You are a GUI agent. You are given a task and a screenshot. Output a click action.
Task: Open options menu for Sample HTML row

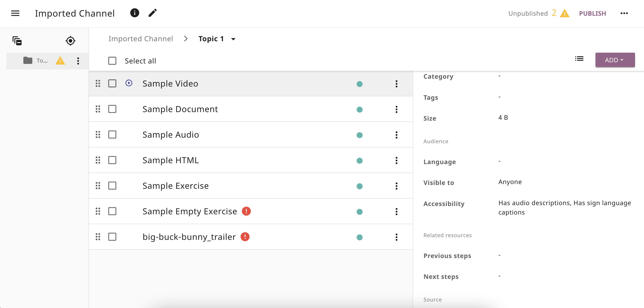pos(396,160)
